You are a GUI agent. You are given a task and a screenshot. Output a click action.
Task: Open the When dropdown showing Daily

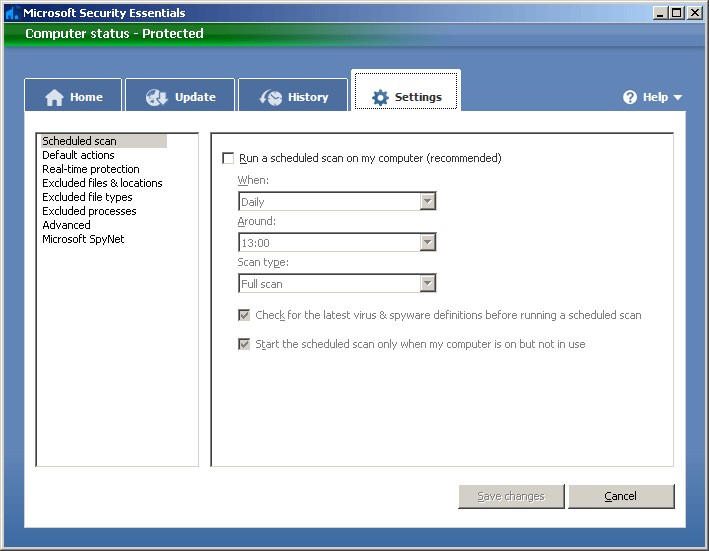337,202
